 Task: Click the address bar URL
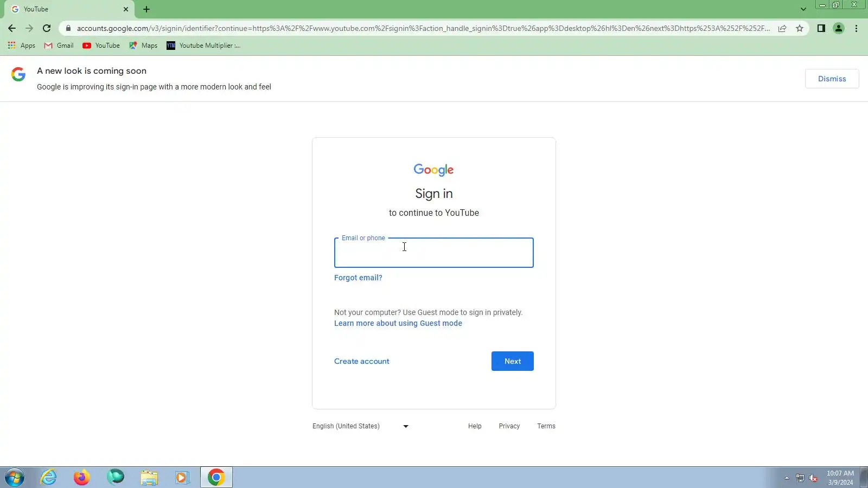[423, 28]
